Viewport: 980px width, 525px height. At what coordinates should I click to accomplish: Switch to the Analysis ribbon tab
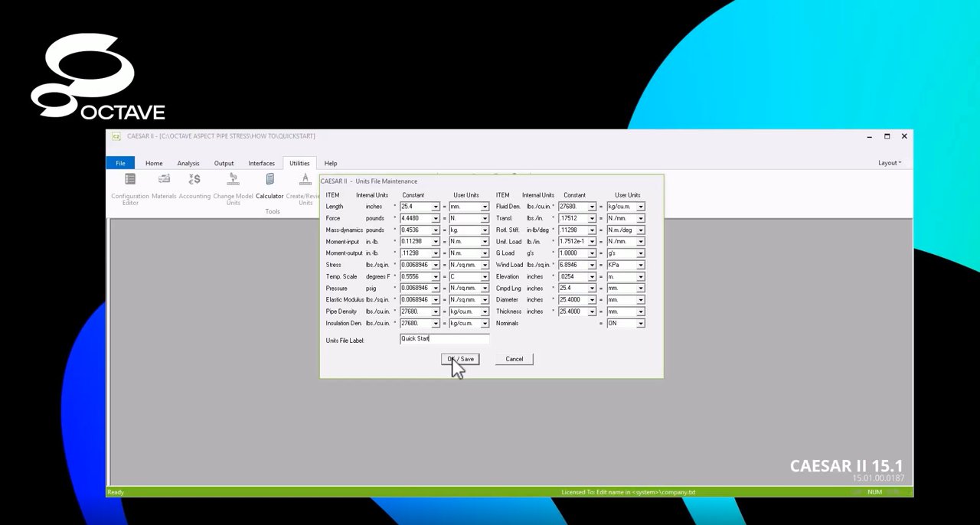[x=188, y=163]
